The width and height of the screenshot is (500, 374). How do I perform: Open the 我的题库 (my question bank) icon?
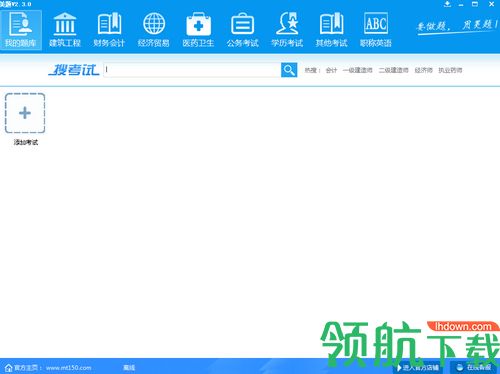[x=21, y=30]
